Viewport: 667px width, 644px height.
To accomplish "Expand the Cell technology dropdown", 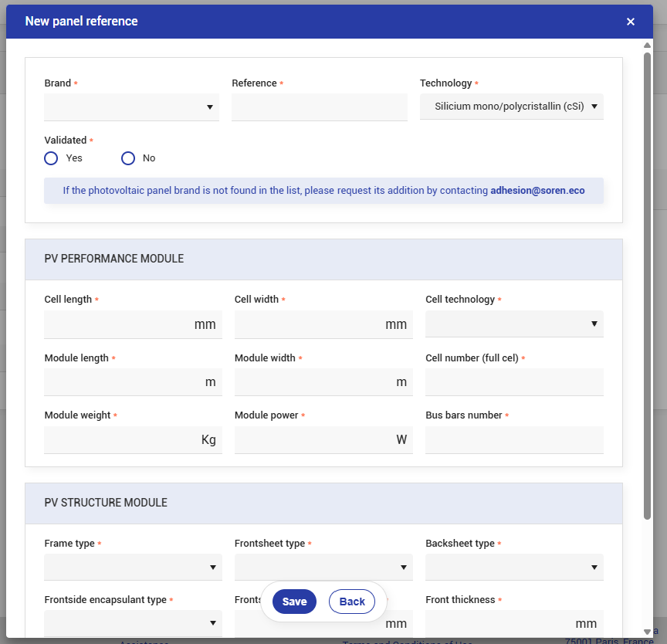I will pyautogui.click(x=514, y=324).
